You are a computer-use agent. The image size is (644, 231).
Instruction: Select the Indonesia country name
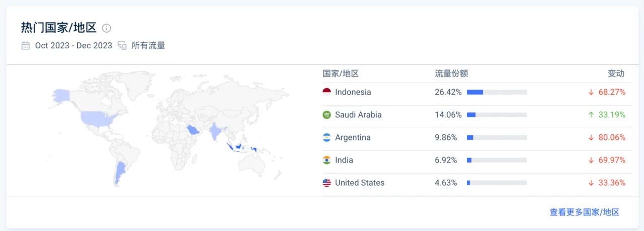(353, 92)
